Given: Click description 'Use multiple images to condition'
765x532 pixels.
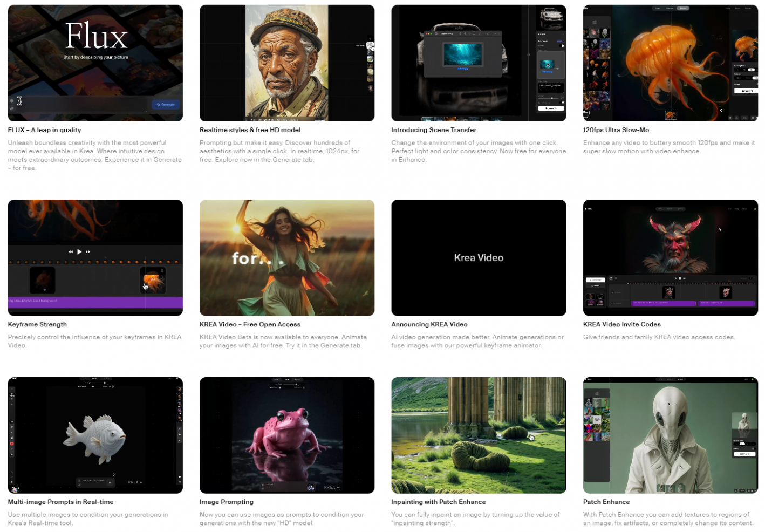Looking at the screenshot, I should pos(88,519).
